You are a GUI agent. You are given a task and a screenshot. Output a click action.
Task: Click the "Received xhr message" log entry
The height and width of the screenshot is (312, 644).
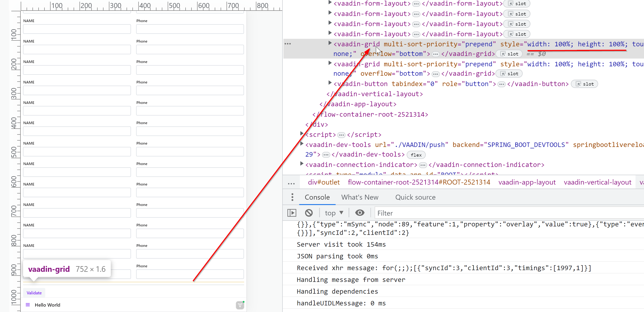[444, 268]
